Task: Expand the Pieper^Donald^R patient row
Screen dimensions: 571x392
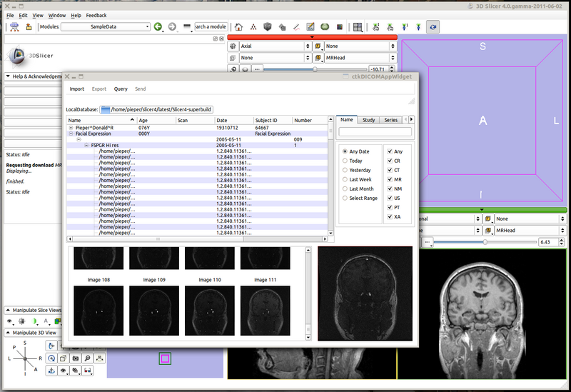Action: click(71, 128)
